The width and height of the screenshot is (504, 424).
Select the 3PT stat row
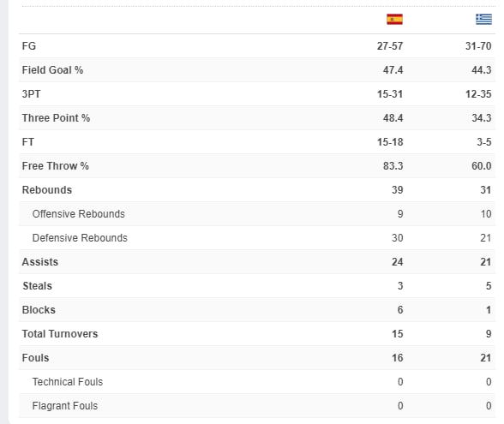[257, 94]
